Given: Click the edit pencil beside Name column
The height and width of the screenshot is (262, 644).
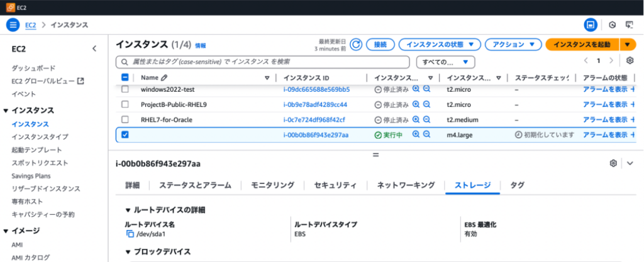Looking at the screenshot, I should (164, 77).
